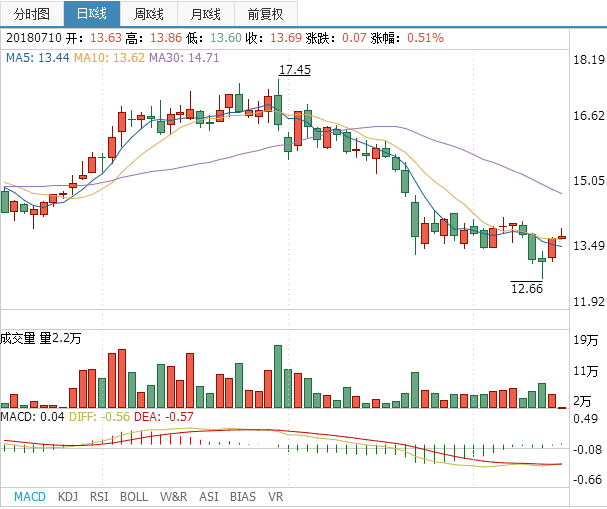Screen dimensions: 607x509
Task: Click the -0.66 MACD axis label
Action: pos(588,480)
